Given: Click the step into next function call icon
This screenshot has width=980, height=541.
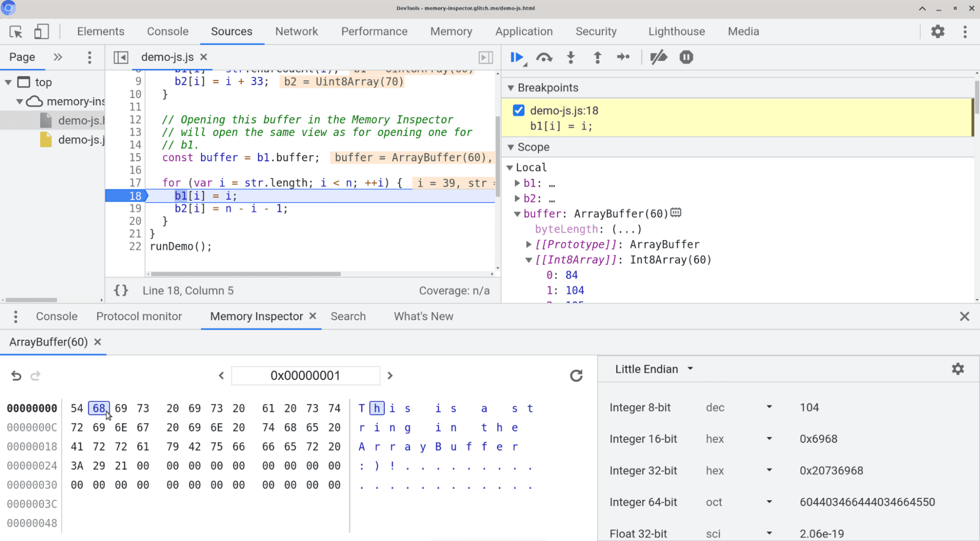Looking at the screenshot, I should tap(571, 57).
